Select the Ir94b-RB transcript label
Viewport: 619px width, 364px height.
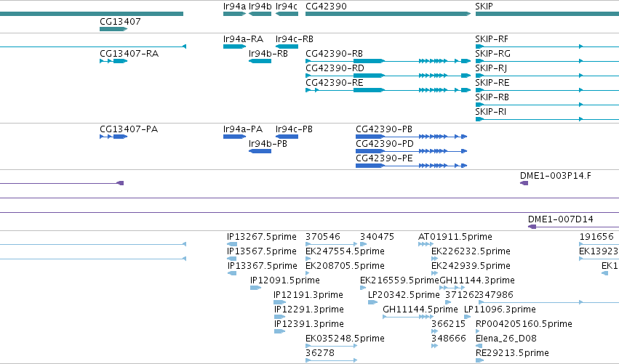268,54
